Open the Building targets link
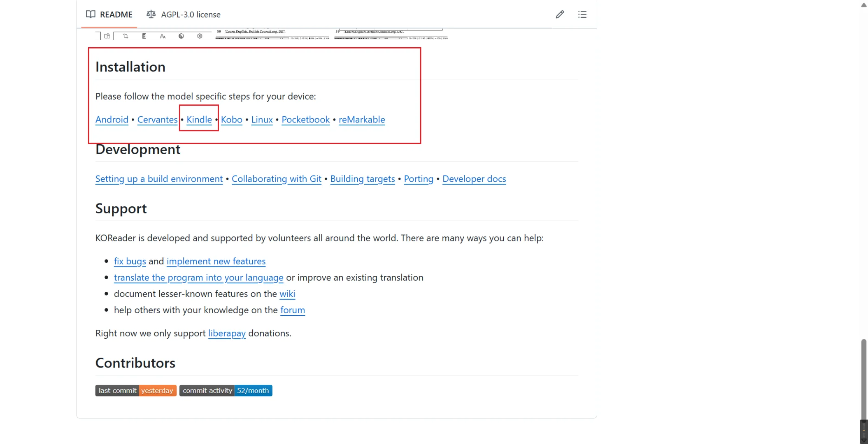Viewport: 868px width, 444px height. [x=363, y=179]
